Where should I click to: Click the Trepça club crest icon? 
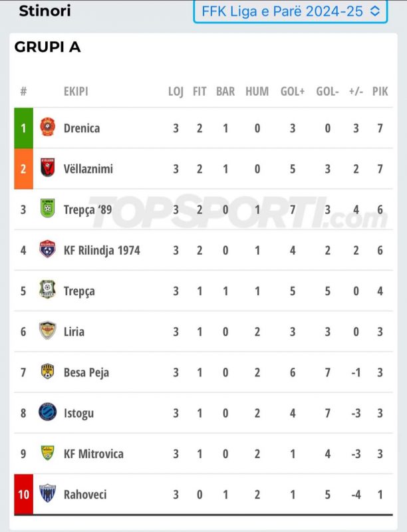click(47, 290)
